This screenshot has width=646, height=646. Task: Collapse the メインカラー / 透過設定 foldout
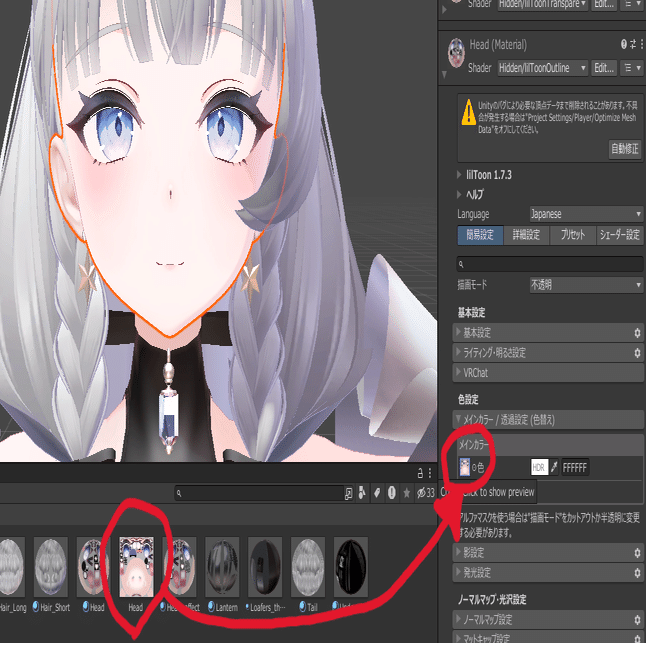click(x=458, y=419)
